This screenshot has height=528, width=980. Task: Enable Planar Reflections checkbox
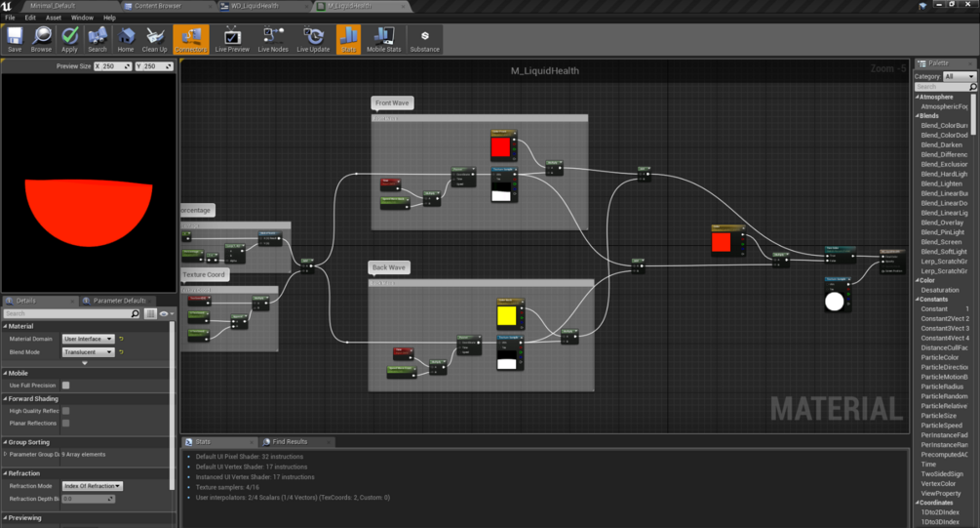[x=65, y=424]
